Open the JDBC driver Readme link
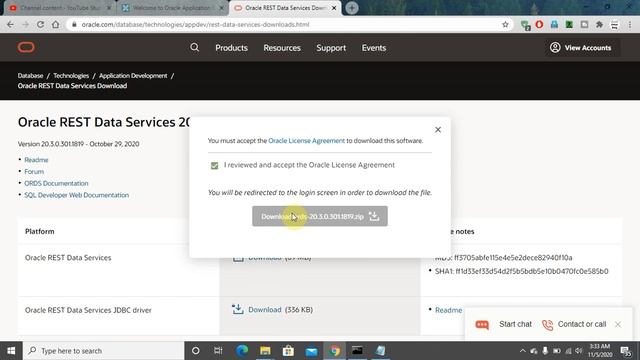This screenshot has width=640, height=360. [449, 310]
